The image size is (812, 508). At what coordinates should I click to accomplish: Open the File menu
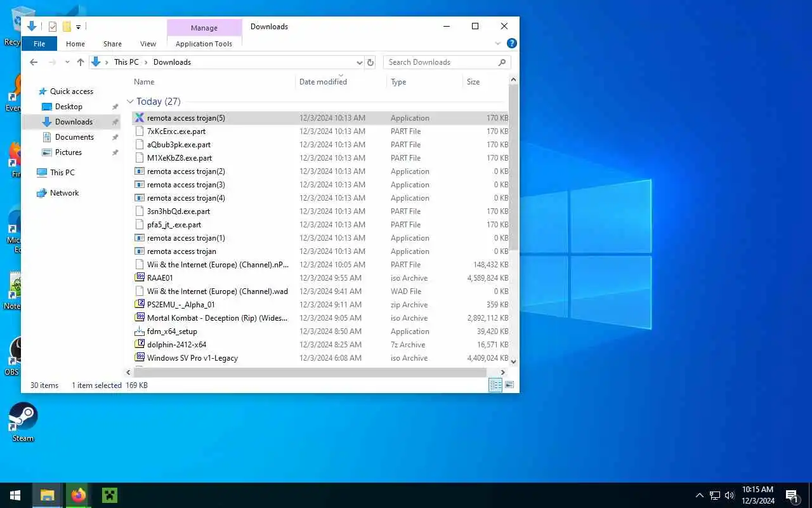(39, 44)
